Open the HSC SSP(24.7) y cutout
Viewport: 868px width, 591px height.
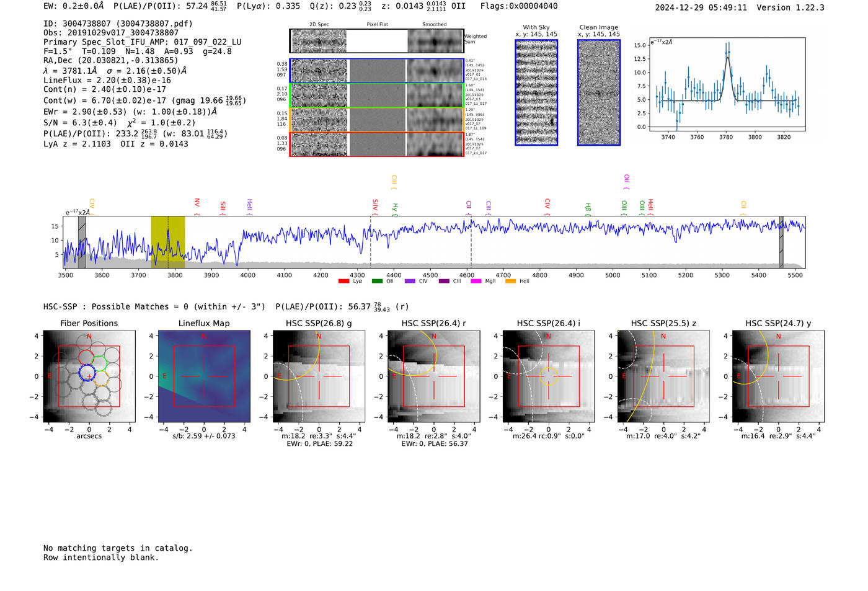[x=779, y=376]
